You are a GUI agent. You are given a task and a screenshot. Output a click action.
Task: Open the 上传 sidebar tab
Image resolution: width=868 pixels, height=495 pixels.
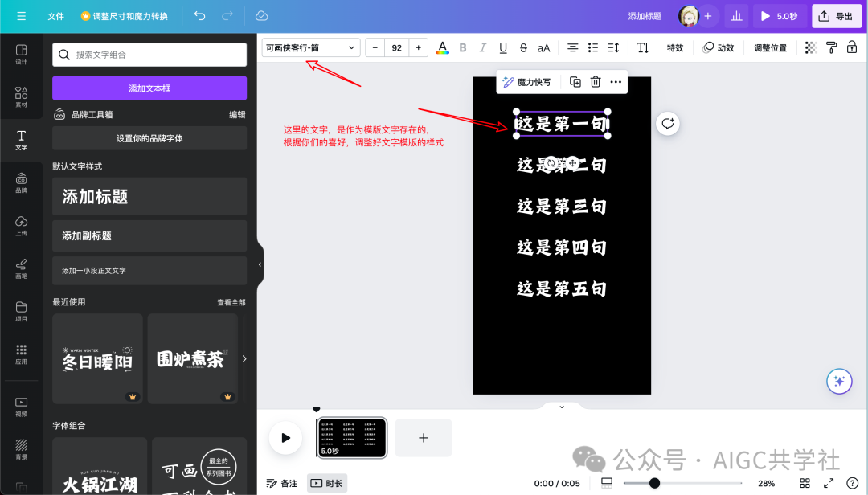click(x=21, y=226)
